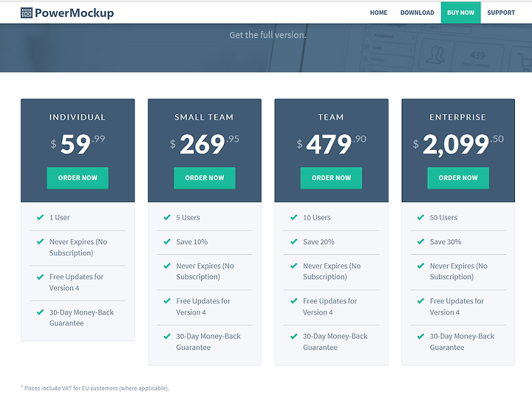Click the 'Save 20%' text
The width and height of the screenshot is (532, 398).
tap(318, 242)
